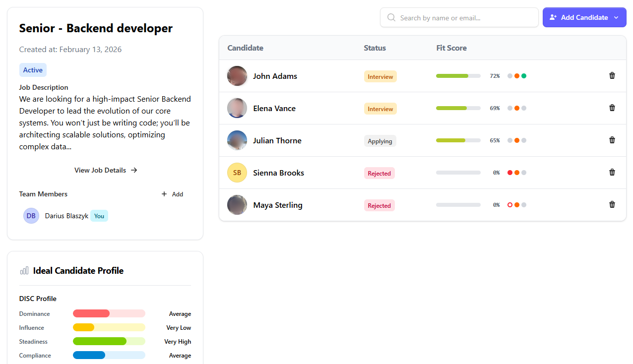Click the plus icon next to Add
This screenshot has width=633, height=364.
point(164,194)
